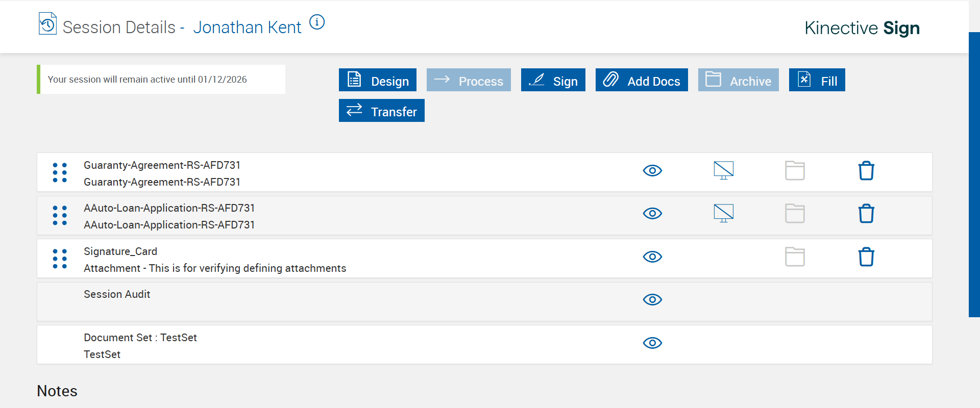The height and width of the screenshot is (408, 980).
Task: View the Guaranty-Agreement-RS-AFD731 document via eye icon
Action: pyautogui.click(x=652, y=171)
